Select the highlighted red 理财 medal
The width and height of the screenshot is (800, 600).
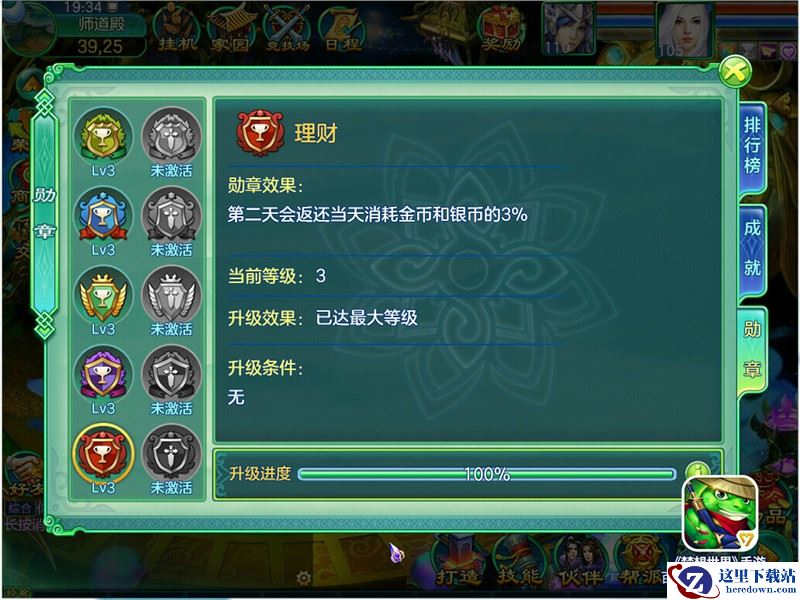(103, 454)
